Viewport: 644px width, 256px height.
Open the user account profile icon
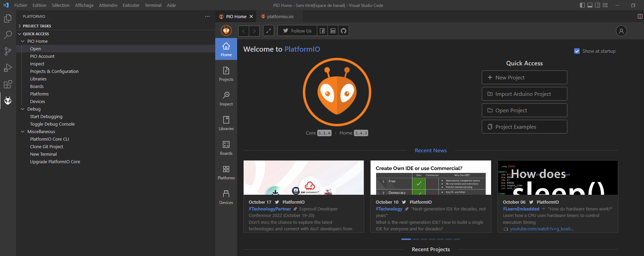coord(621,31)
